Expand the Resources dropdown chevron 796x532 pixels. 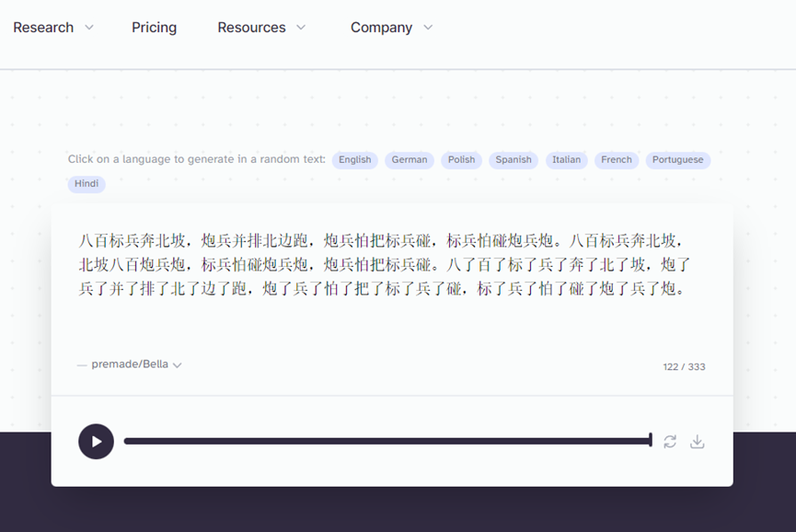(301, 28)
